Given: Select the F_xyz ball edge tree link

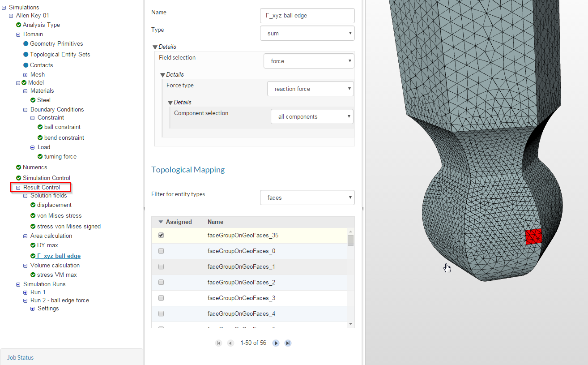Looking at the screenshot, I should tap(59, 256).
